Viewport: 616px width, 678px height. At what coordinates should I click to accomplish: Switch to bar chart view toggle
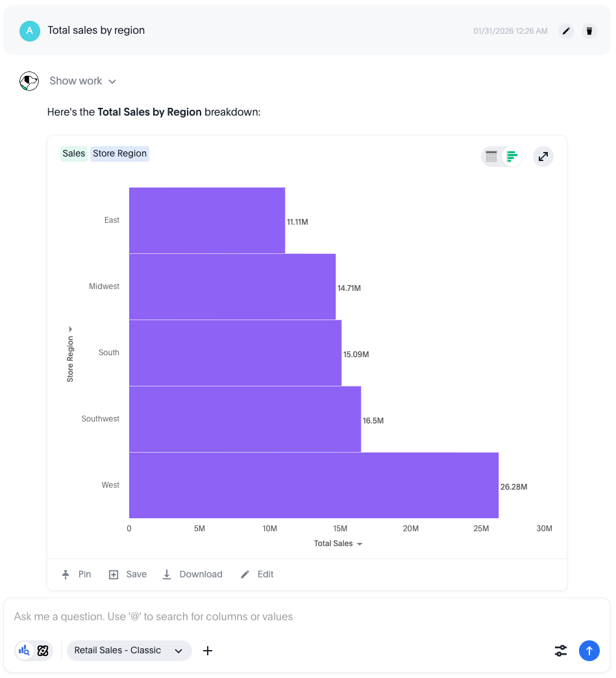pos(512,157)
